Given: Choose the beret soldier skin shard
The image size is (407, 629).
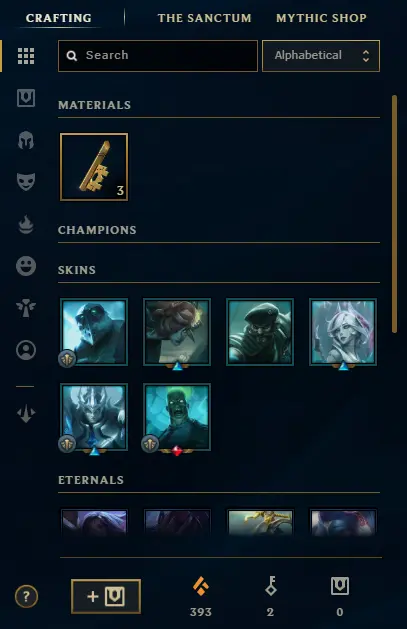Looking at the screenshot, I should (x=260, y=332).
